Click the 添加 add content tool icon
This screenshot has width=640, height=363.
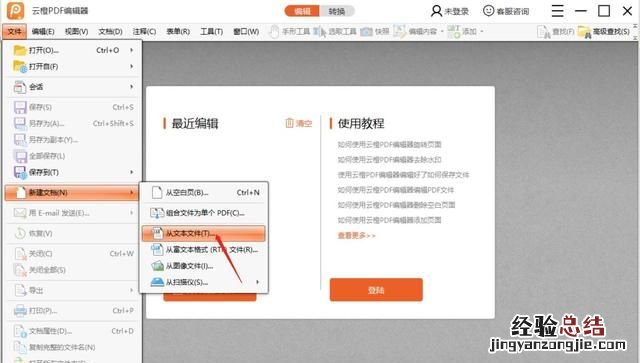tap(453, 31)
